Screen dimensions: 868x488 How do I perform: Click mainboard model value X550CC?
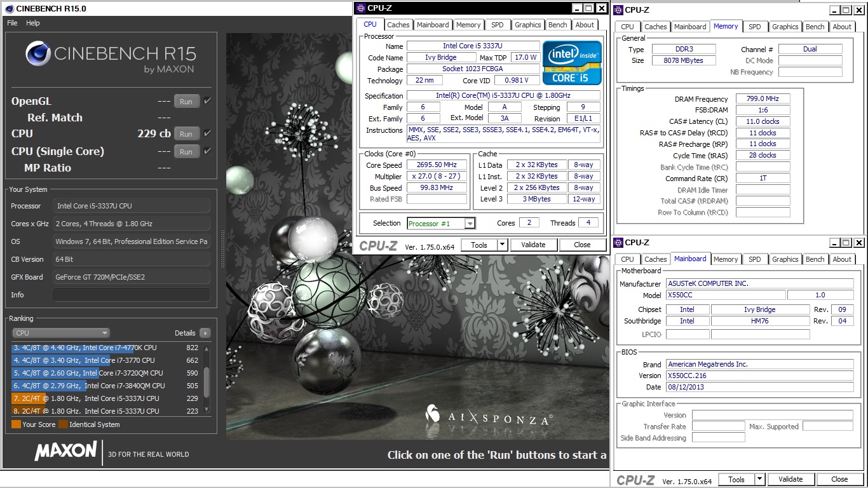coord(724,295)
